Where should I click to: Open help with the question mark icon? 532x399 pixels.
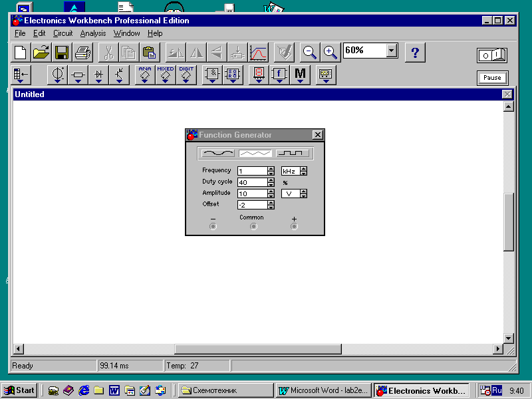(x=415, y=53)
